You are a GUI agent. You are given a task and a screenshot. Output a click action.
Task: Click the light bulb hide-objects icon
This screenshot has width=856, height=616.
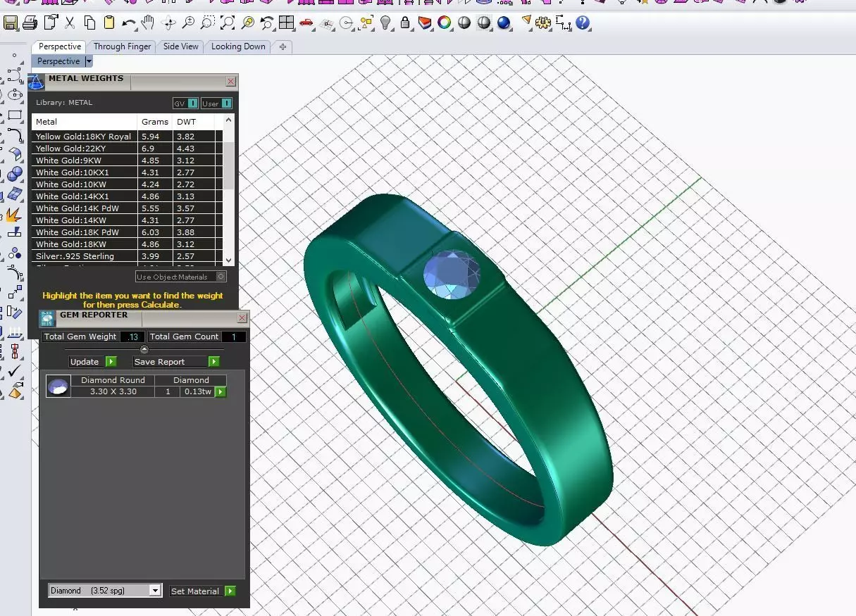(385, 23)
